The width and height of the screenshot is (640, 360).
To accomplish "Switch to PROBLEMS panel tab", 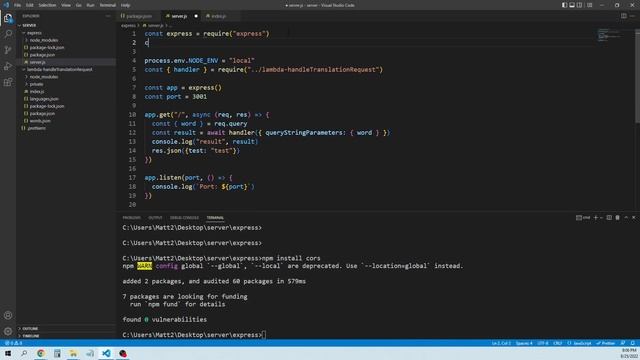I will click(x=131, y=218).
